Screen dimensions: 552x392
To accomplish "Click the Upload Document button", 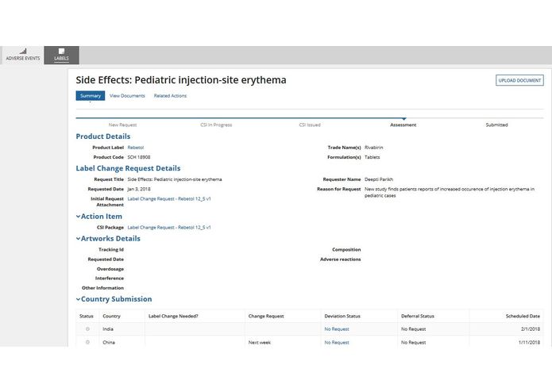I will tap(519, 80).
